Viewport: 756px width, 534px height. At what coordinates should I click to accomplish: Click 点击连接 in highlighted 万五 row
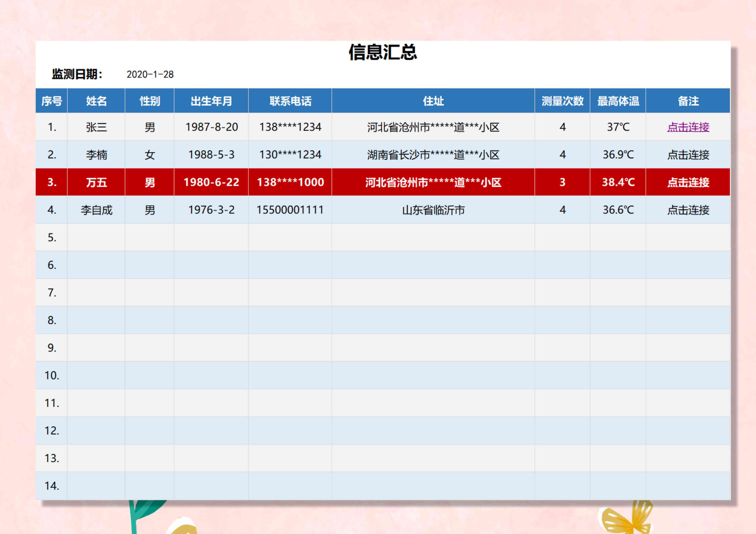tap(688, 182)
